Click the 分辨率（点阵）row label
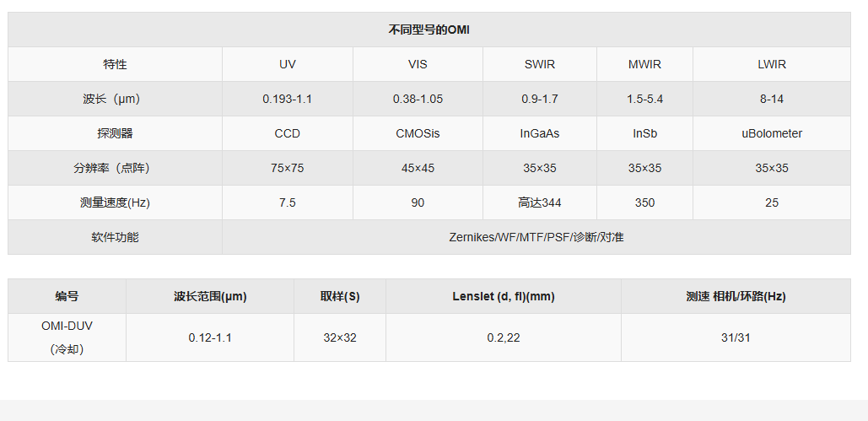Image resolution: width=868 pixels, height=421 pixels. 116,168
